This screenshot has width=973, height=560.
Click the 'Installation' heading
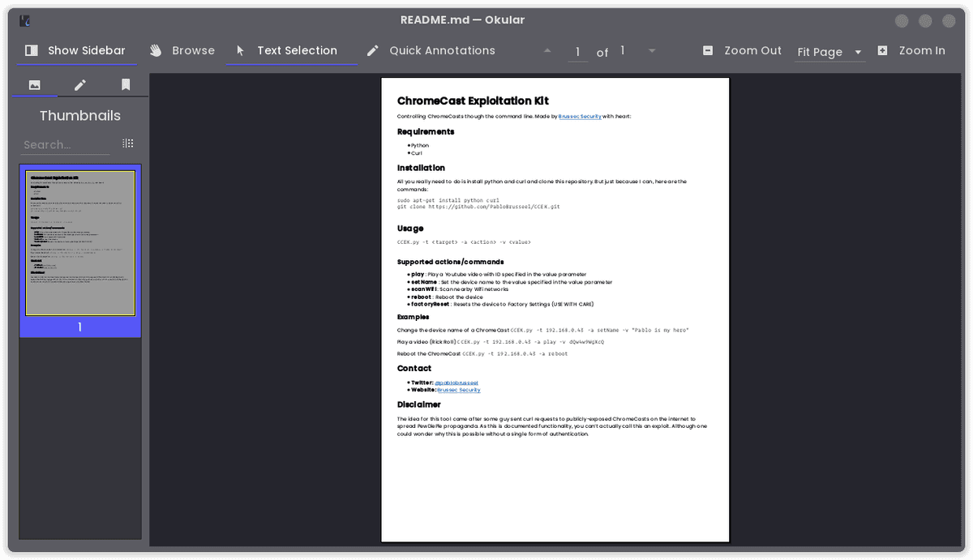[421, 168]
